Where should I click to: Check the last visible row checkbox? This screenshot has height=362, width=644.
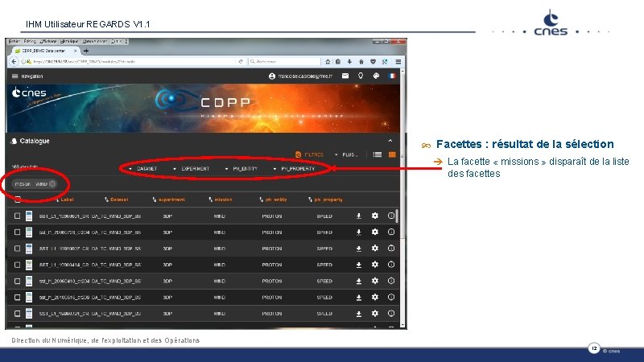pos(17,314)
